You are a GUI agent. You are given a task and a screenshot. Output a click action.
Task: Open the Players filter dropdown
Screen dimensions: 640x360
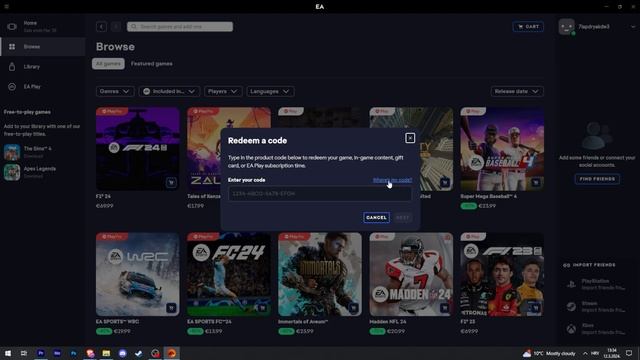(223, 91)
